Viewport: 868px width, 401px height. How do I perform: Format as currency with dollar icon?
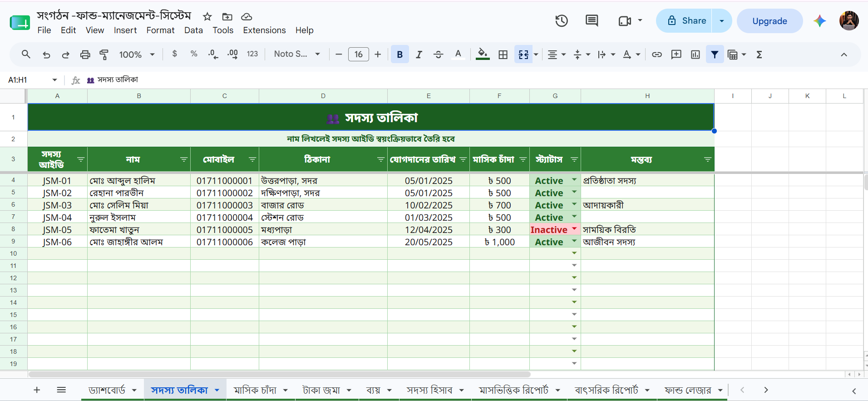(x=175, y=54)
